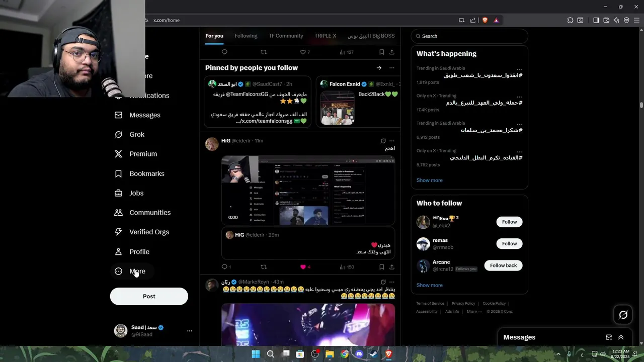Viewport: 644px width, 362px height.
Task: Open Profile from the sidebar
Action: (132, 252)
